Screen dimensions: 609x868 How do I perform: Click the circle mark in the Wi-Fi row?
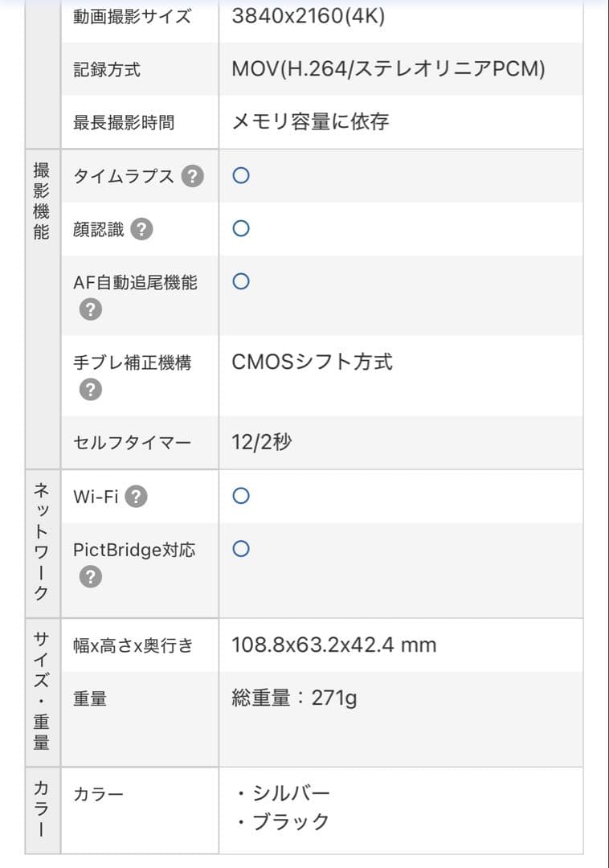[x=240, y=496]
